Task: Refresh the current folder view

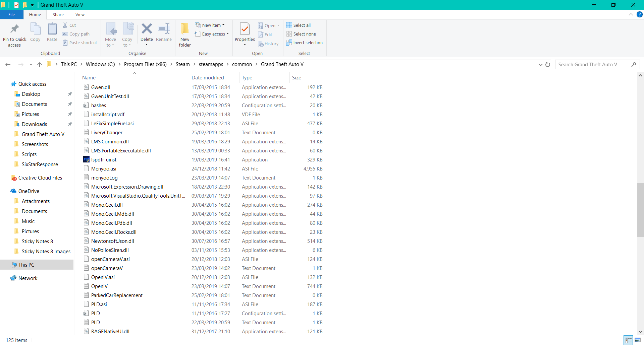Action: click(x=548, y=65)
